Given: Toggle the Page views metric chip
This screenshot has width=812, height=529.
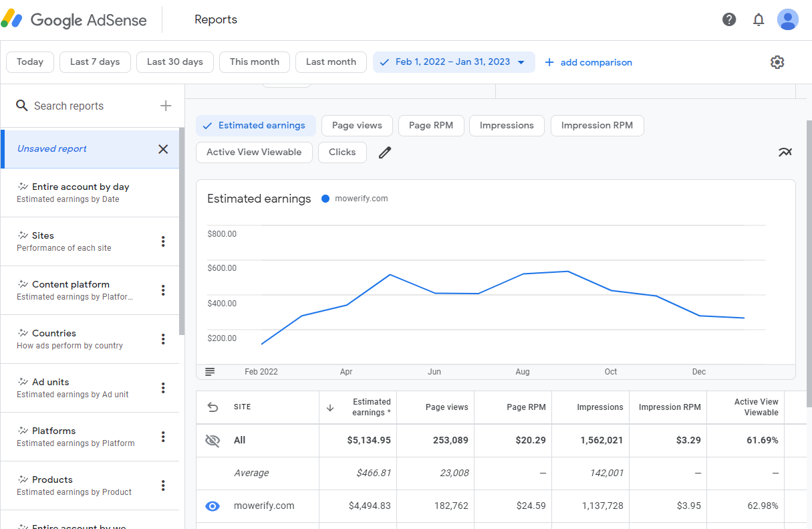Looking at the screenshot, I should point(357,126).
